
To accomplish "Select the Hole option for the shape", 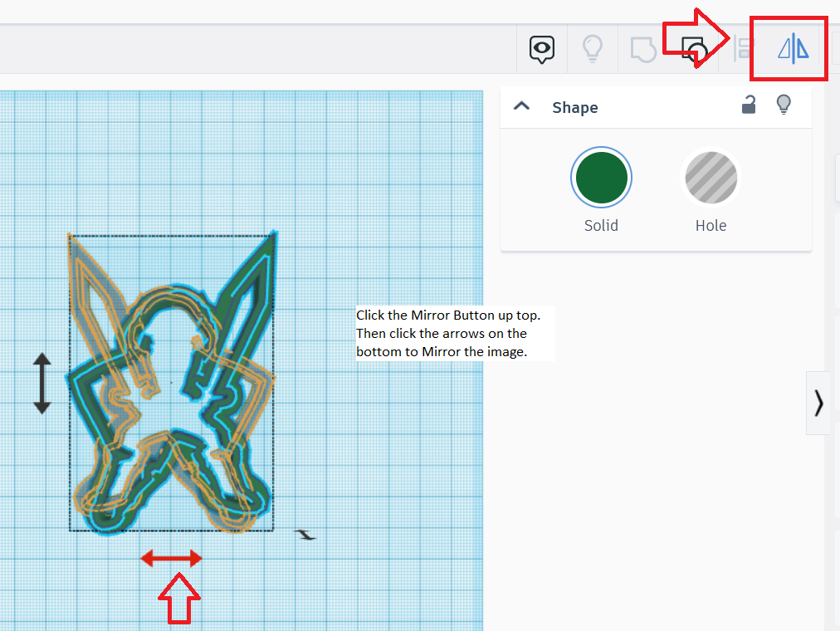I will click(x=711, y=177).
